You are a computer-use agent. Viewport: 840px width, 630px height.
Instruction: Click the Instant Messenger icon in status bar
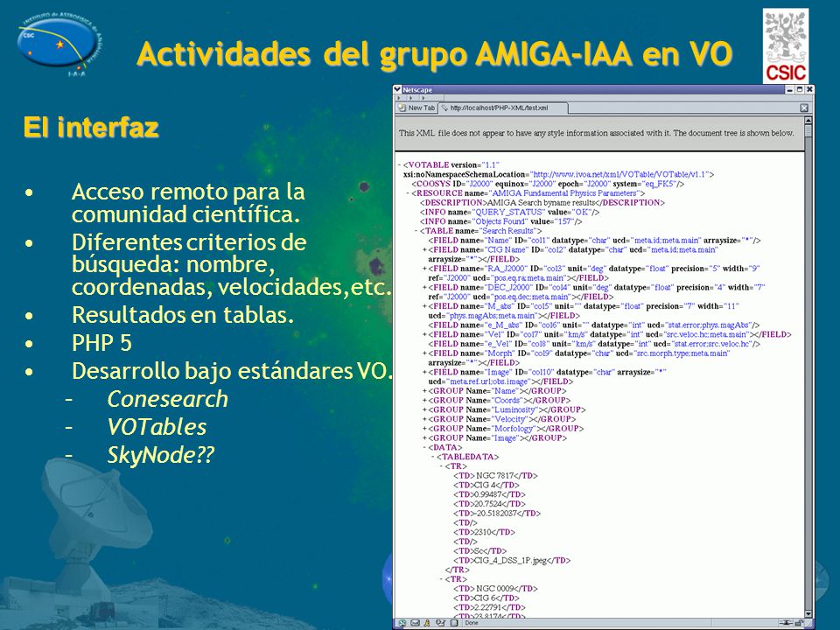(x=428, y=623)
